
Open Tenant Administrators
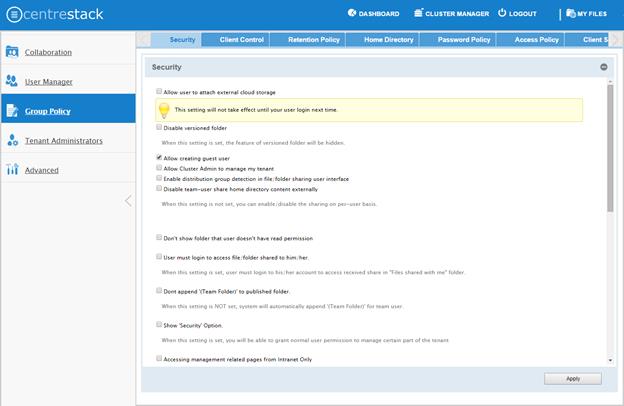tap(64, 141)
